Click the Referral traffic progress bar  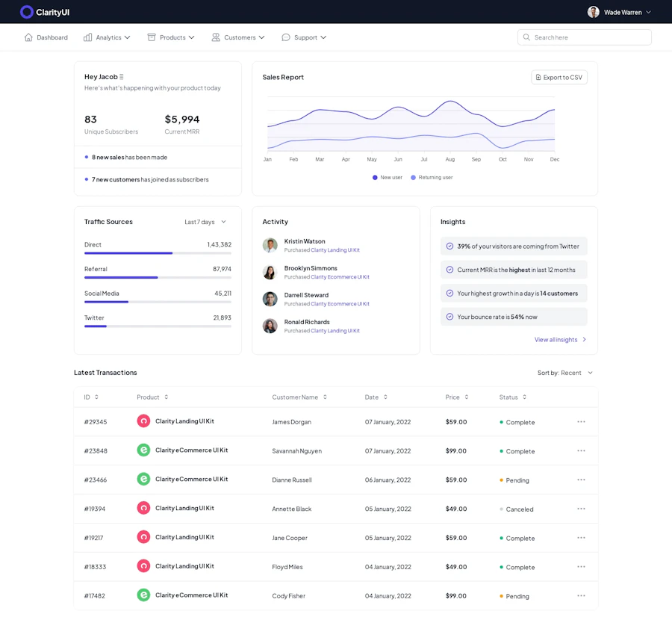pos(158,277)
